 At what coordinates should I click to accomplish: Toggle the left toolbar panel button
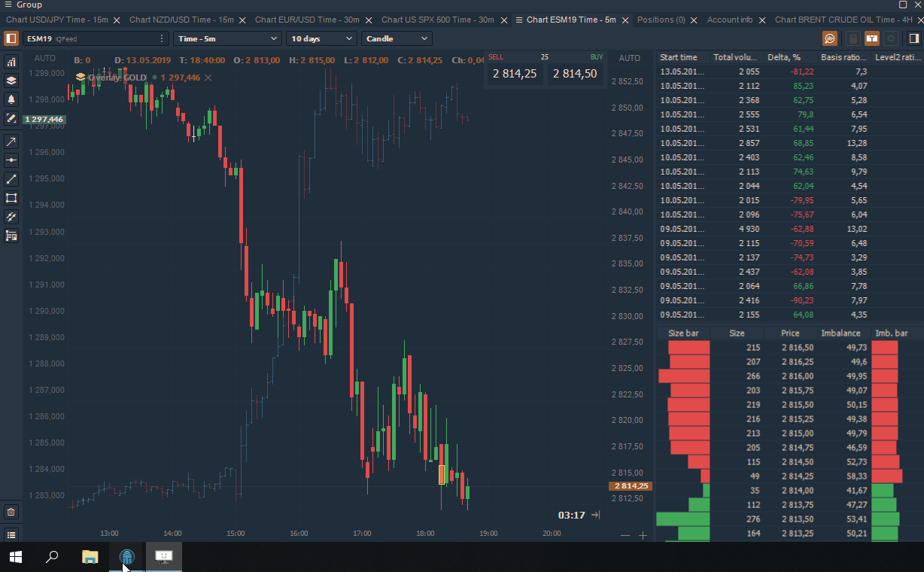pyautogui.click(x=11, y=38)
